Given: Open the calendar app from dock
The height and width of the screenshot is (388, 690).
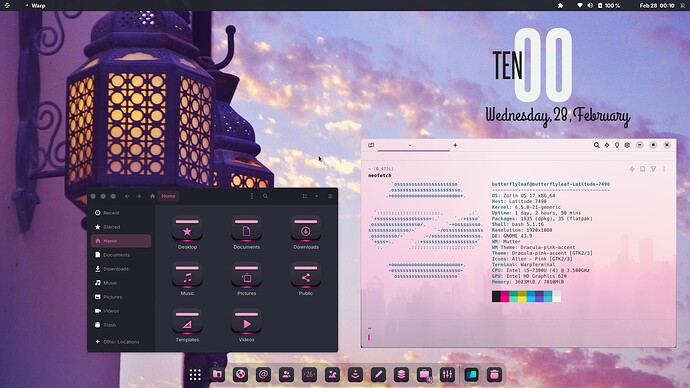Looking at the screenshot, I should click(x=309, y=375).
